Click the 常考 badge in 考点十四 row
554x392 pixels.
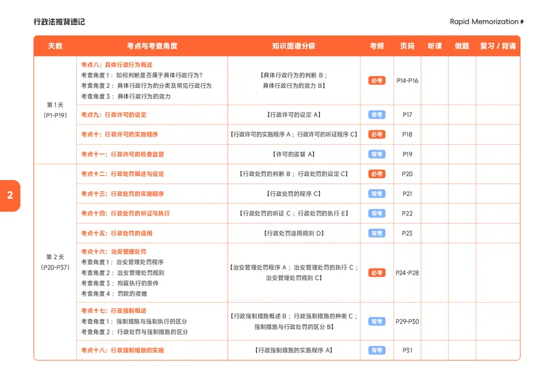click(x=377, y=213)
